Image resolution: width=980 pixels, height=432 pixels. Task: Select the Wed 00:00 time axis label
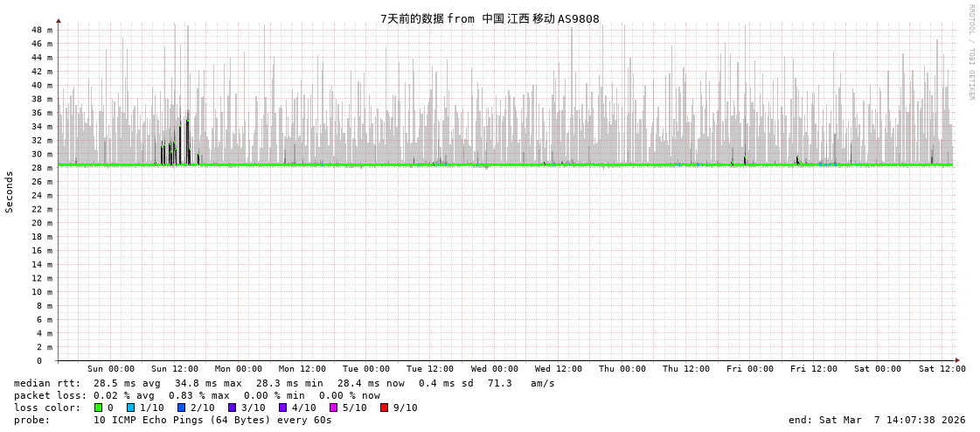(x=495, y=369)
